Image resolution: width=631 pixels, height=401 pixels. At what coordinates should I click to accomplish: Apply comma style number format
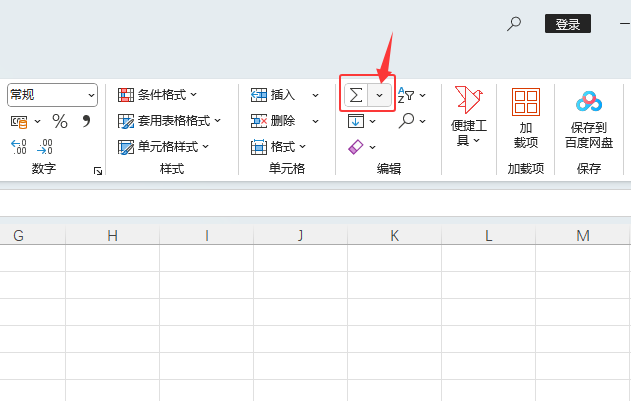pyautogui.click(x=86, y=121)
